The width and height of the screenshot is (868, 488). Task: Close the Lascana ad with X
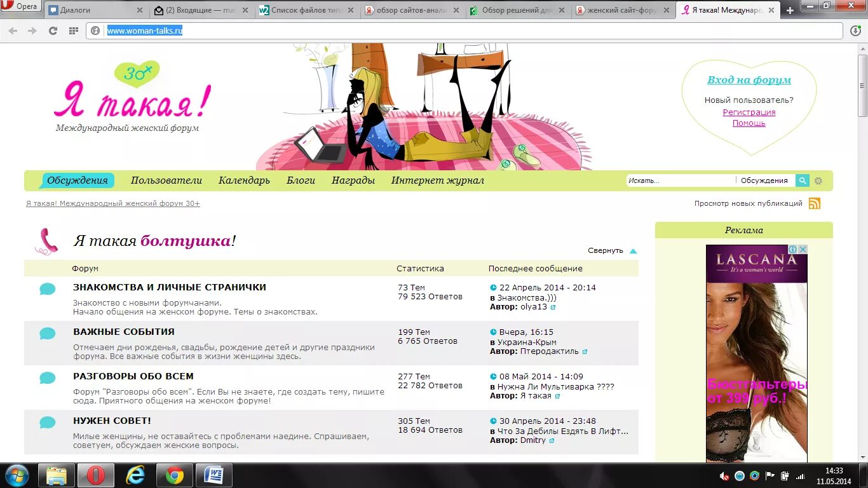pos(803,250)
